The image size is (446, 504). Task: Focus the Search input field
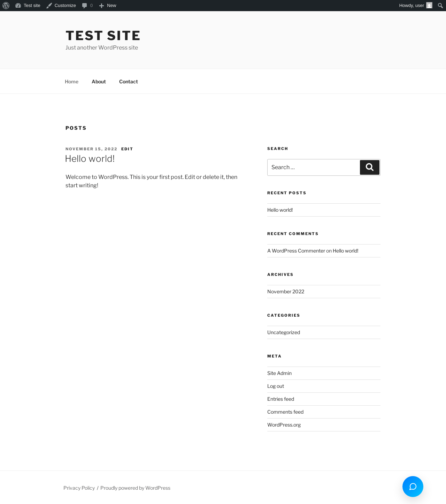point(314,167)
